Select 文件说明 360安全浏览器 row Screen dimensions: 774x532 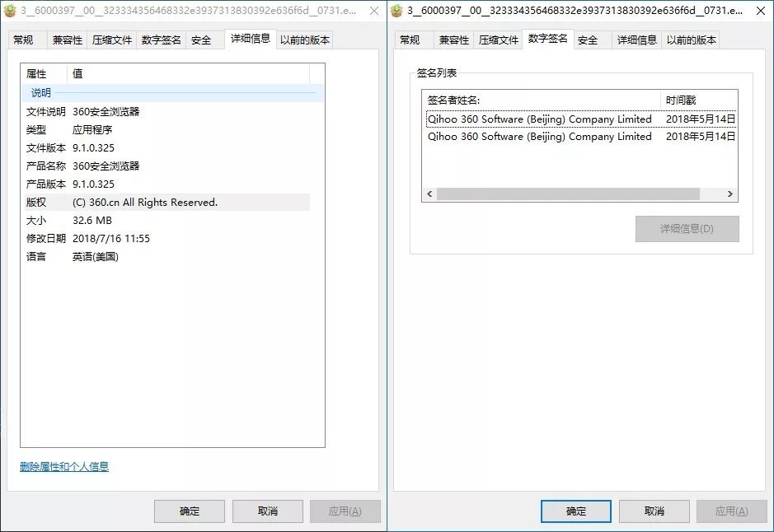click(x=166, y=112)
